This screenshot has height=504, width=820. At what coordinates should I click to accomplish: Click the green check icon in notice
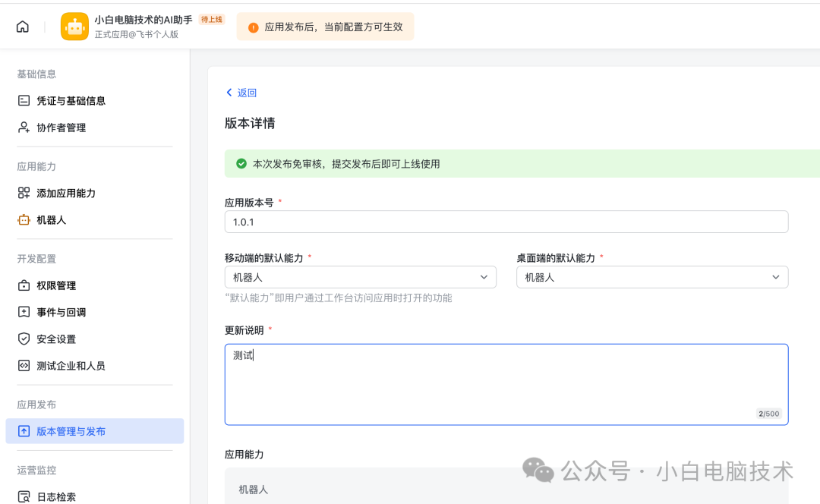coord(241,164)
